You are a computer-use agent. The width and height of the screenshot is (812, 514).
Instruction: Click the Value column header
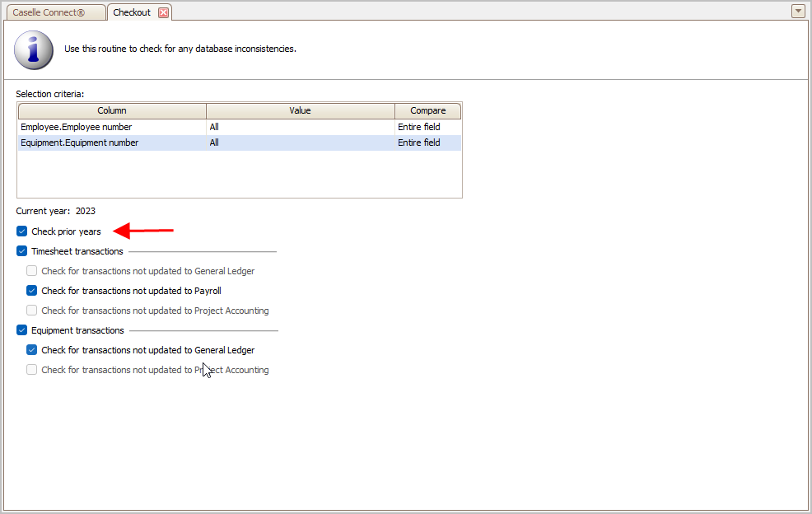click(300, 110)
